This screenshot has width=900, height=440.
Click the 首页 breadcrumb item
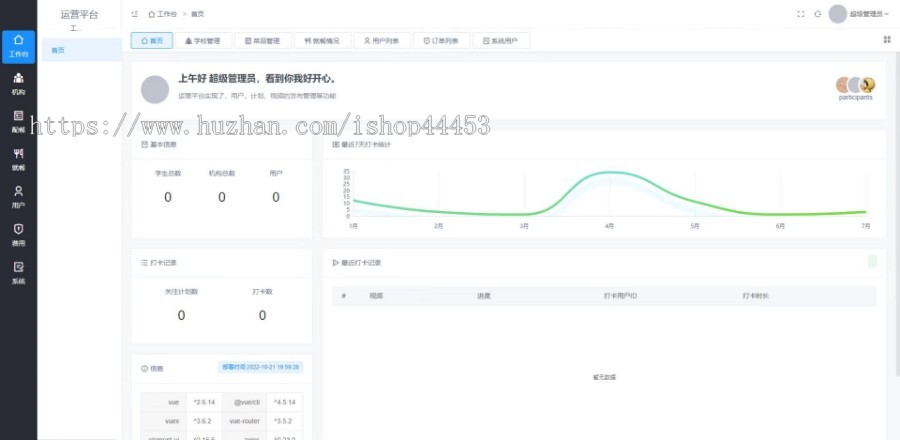click(197, 14)
